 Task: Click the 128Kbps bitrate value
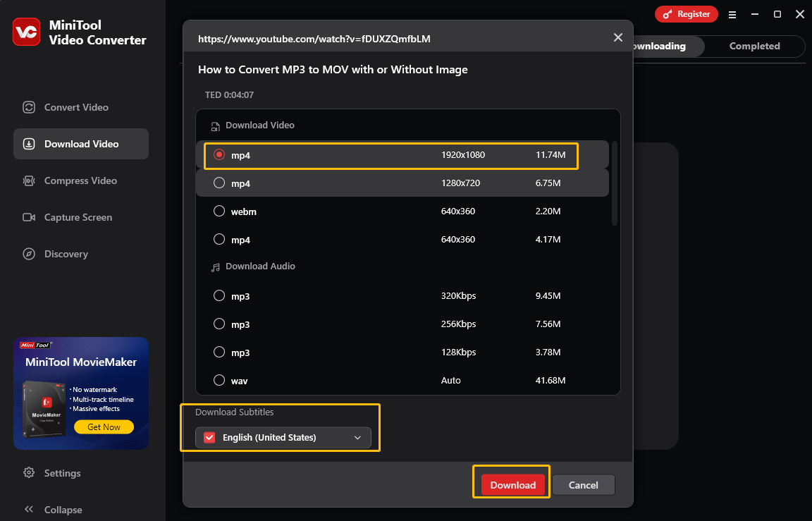click(458, 353)
